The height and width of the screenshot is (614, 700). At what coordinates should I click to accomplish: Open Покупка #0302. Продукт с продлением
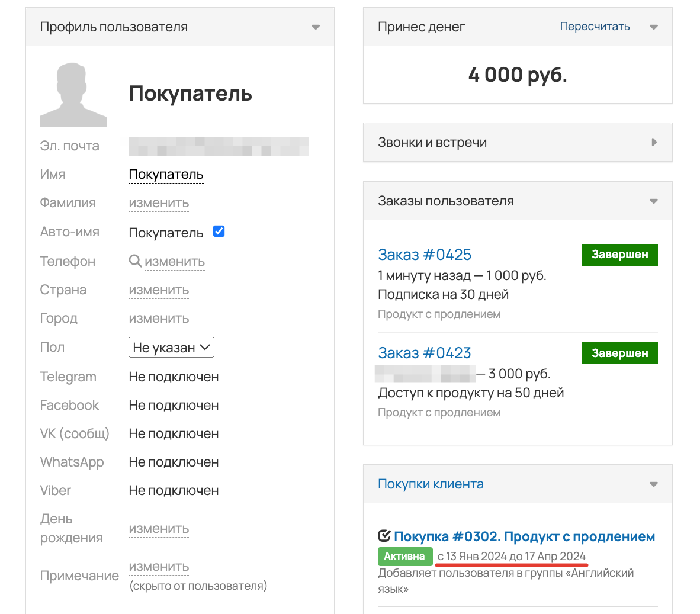coord(524,536)
